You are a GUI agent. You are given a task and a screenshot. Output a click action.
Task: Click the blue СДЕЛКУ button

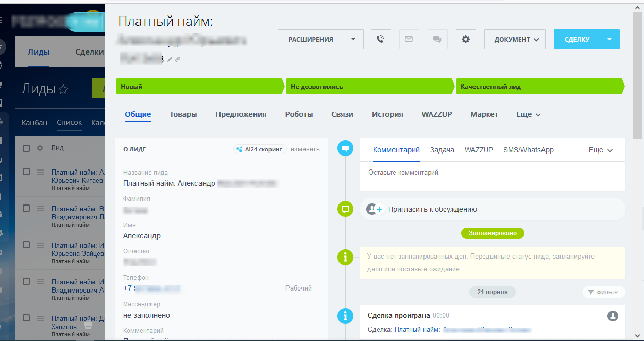coord(577,39)
